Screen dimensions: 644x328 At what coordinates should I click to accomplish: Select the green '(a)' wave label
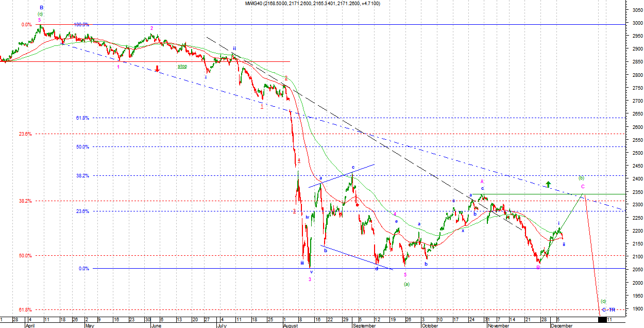coord(406,284)
